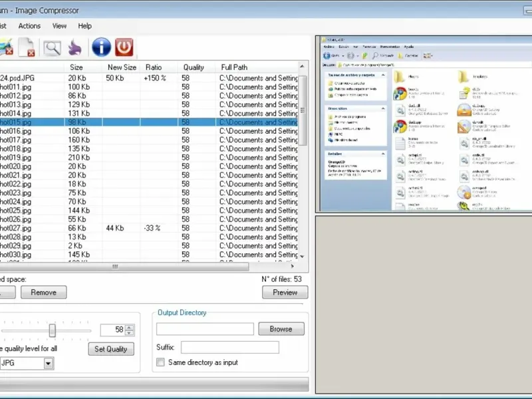532x399 pixels.
Task: Select the row hot017.jpg
Action: [x=148, y=140]
